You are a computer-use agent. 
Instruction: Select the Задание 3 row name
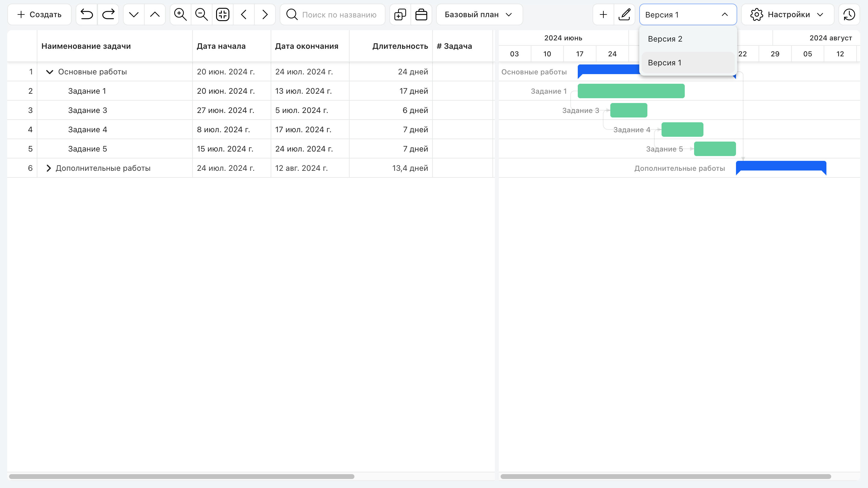click(88, 110)
